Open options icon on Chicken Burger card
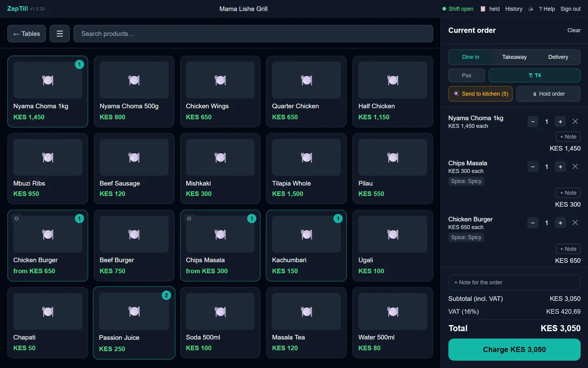Viewport: 588px width, 368px height. pos(17,218)
